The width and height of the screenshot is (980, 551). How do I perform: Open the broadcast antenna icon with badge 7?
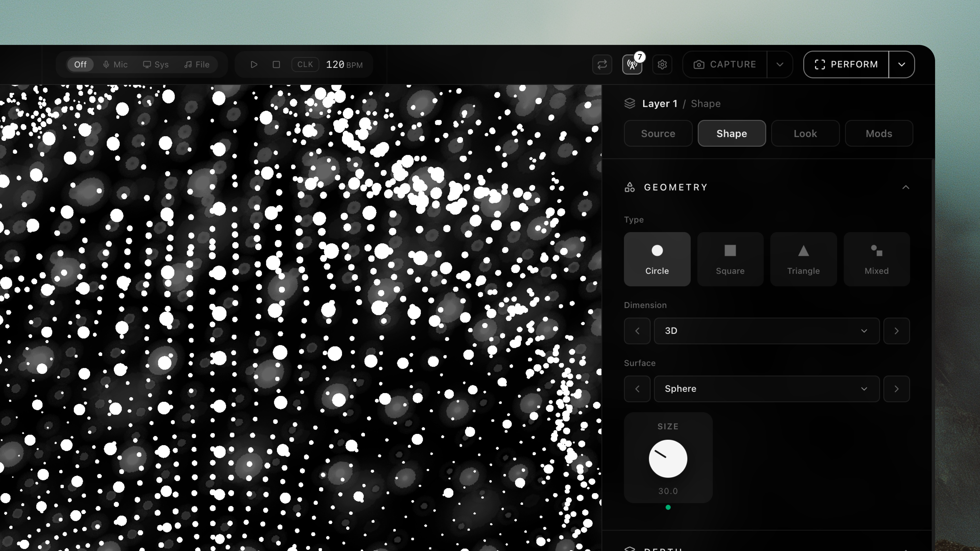pyautogui.click(x=632, y=65)
